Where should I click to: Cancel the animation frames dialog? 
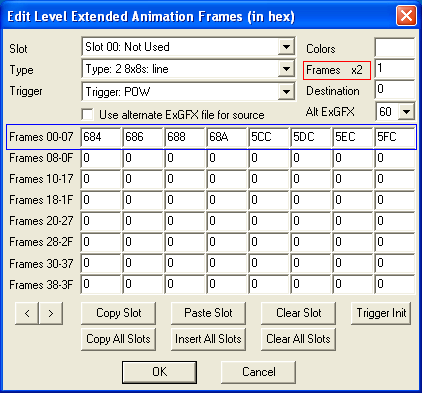pyautogui.click(x=258, y=372)
